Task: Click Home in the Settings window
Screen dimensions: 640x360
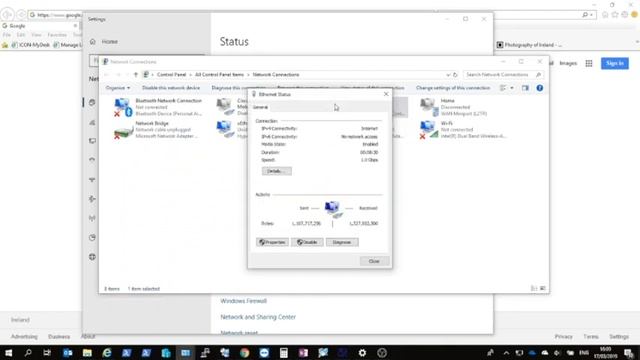Action: [110, 42]
